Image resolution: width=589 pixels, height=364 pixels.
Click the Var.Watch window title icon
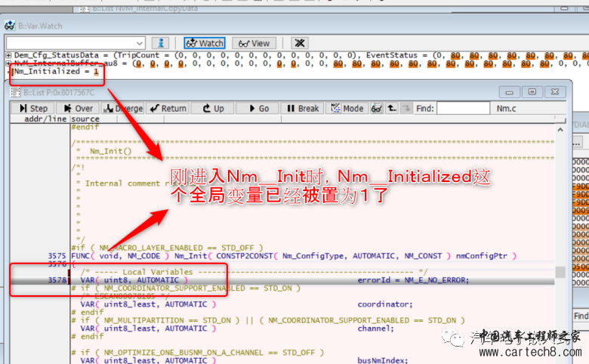[10, 26]
